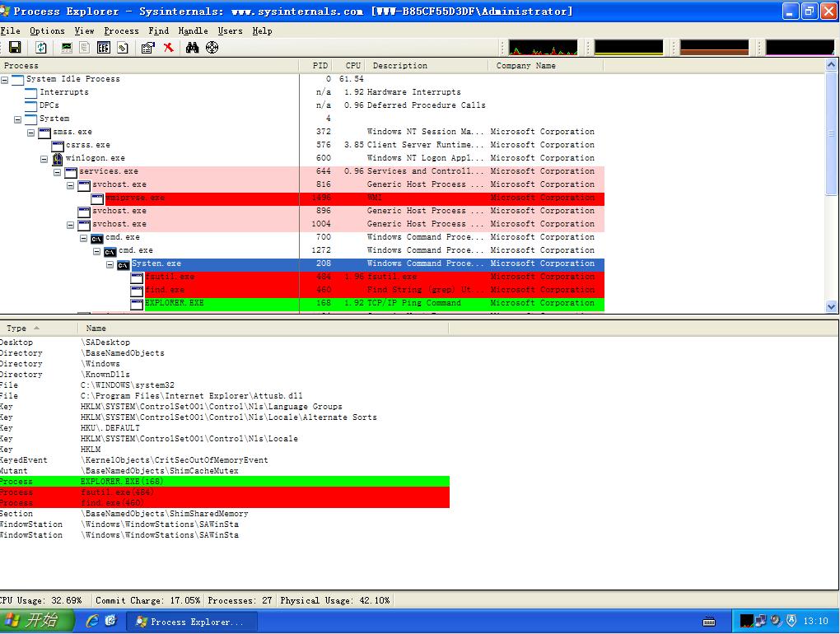Click the Systen.exe console icon
Image resolution: width=840 pixels, height=634 pixels.
click(x=124, y=265)
